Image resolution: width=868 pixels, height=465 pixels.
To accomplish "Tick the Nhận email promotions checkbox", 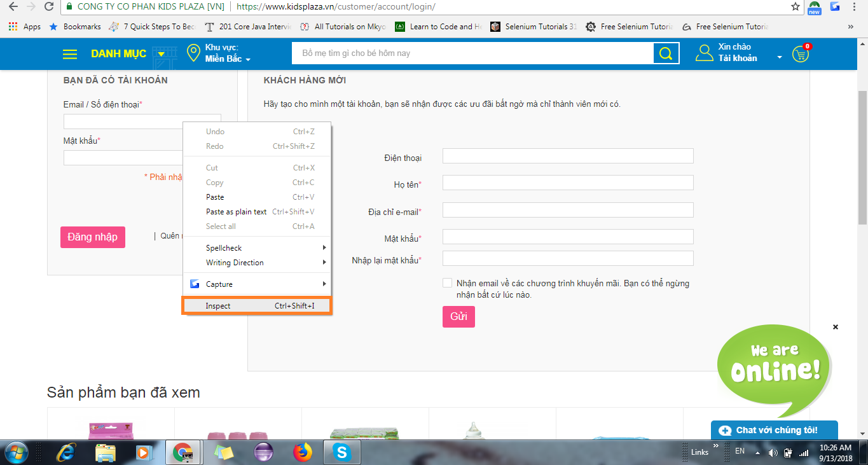I will [448, 283].
